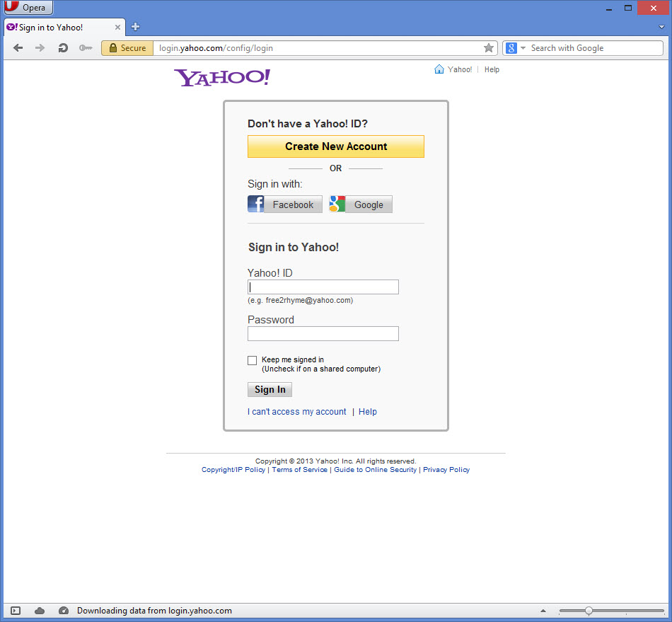
Task: Select the 'Sign in to Yahoo!' tab
Action: click(x=64, y=28)
